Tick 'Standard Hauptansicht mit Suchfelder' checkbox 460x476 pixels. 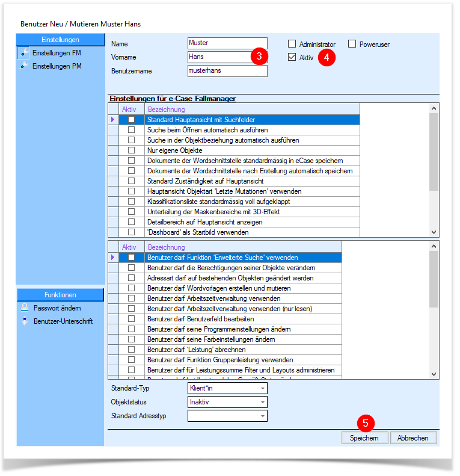pos(131,120)
